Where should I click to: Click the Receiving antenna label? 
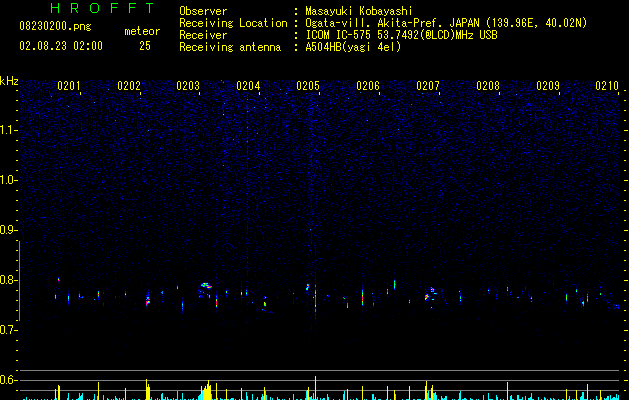pyautogui.click(x=230, y=47)
